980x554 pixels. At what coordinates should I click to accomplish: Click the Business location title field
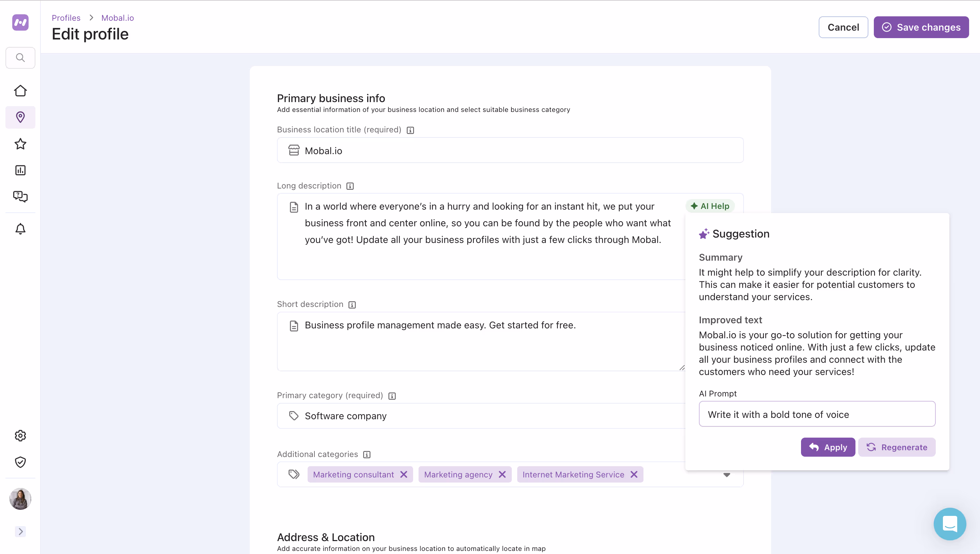(x=510, y=150)
